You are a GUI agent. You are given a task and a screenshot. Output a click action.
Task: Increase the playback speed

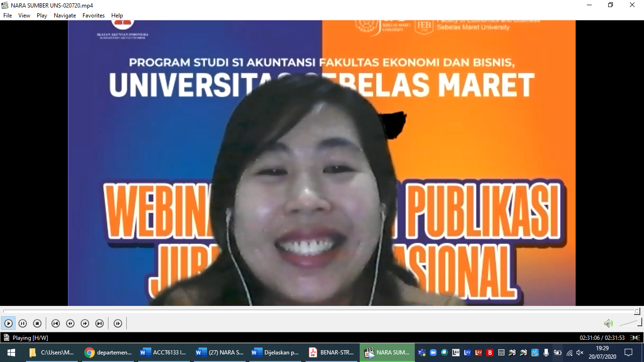pyautogui.click(x=85, y=323)
